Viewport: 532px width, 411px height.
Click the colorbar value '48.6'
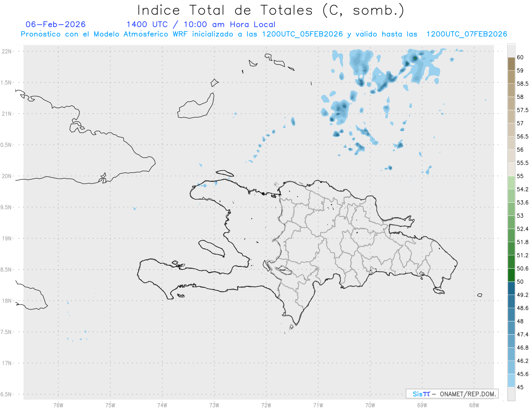[523, 308]
